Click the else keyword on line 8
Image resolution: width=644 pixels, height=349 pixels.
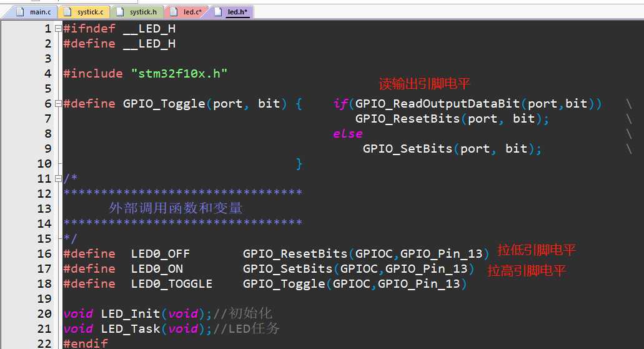coord(348,134)
